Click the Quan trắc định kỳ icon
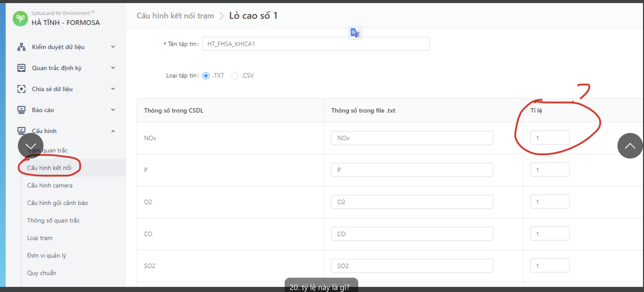The width and height of the screenshot is (644, 292). click(21, 68)
